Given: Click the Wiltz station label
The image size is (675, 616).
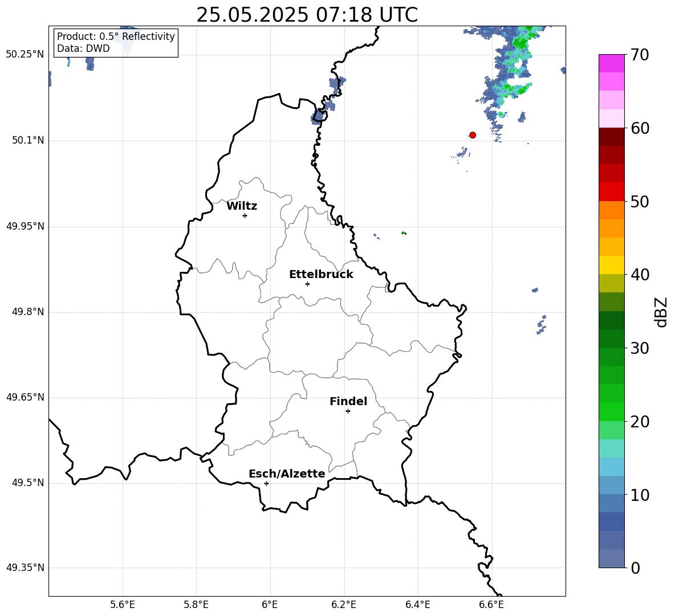Looking at the screenshot, I should point(242,206).
